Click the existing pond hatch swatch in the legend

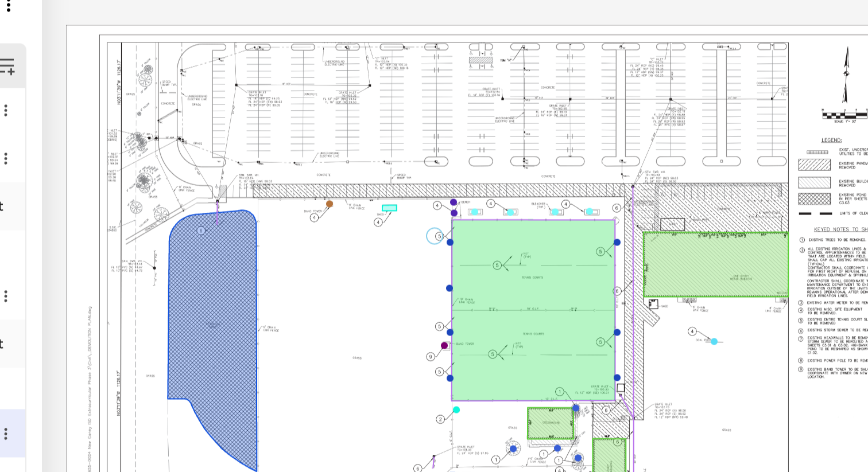pos(814,198)
